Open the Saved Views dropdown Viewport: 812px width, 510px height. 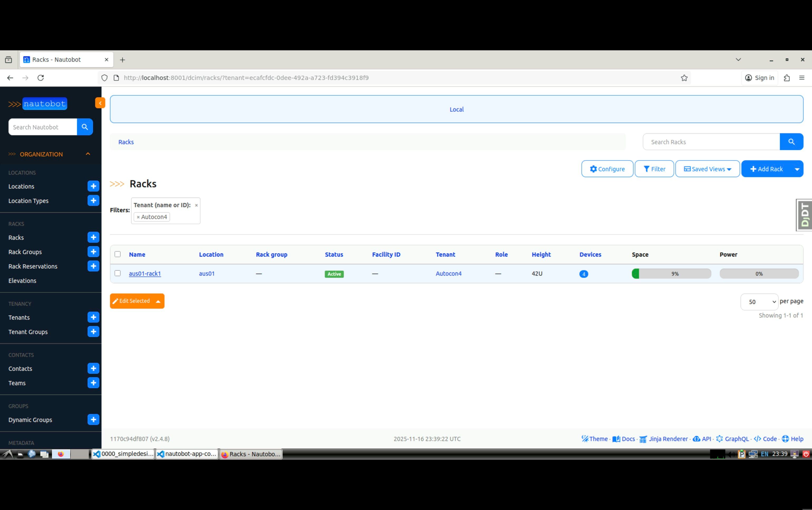point(707,169)
